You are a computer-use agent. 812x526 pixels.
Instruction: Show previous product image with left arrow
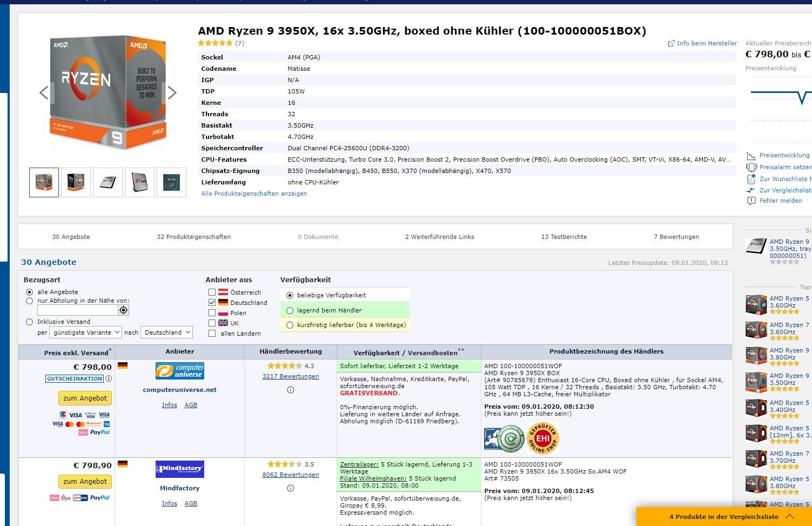click(44, 93)
